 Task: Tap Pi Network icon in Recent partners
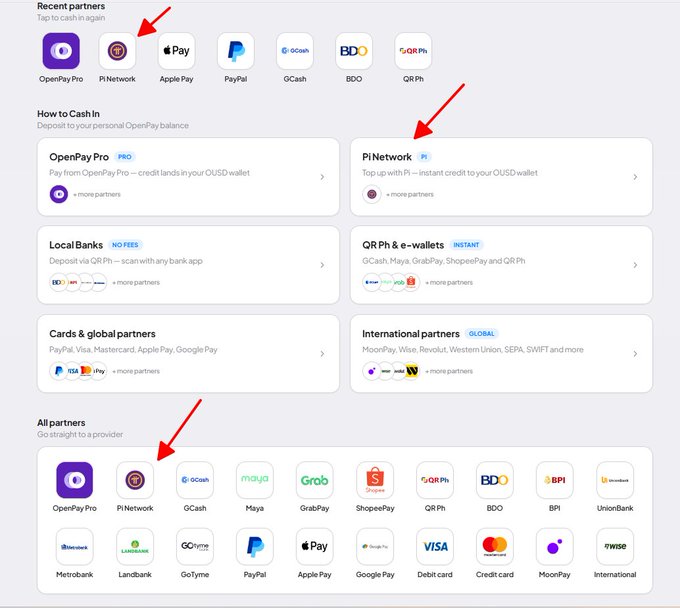117,51
